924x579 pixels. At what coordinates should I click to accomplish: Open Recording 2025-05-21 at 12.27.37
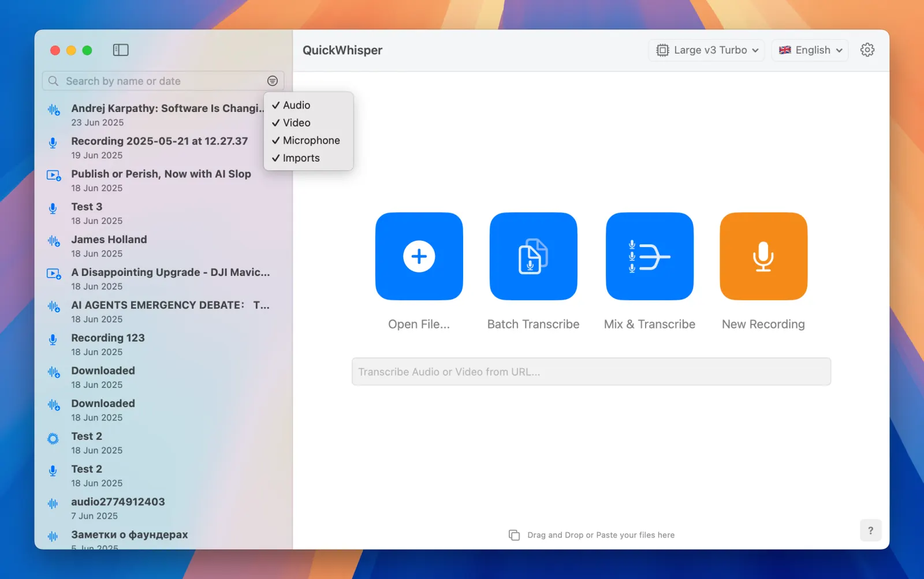(x=163, y=148)
